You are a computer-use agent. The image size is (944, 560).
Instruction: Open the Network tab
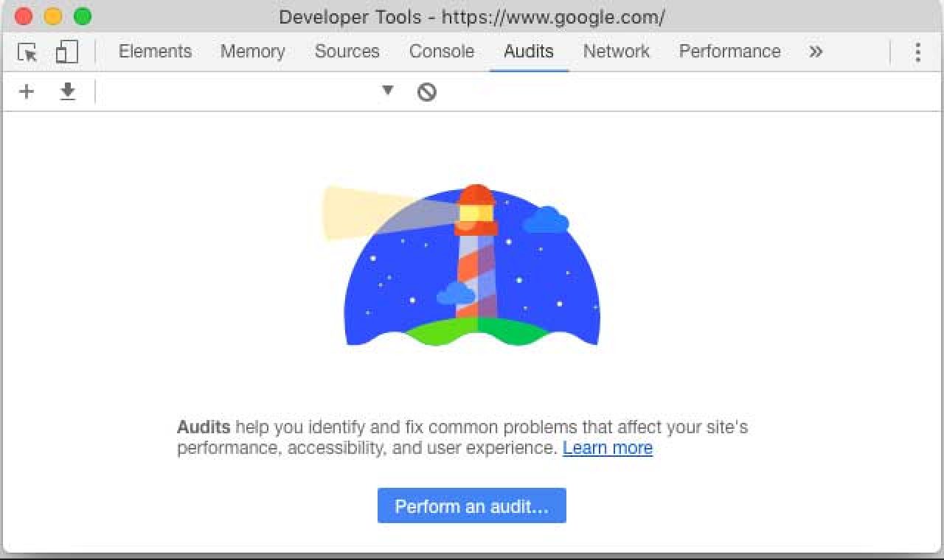pos(617,52)
